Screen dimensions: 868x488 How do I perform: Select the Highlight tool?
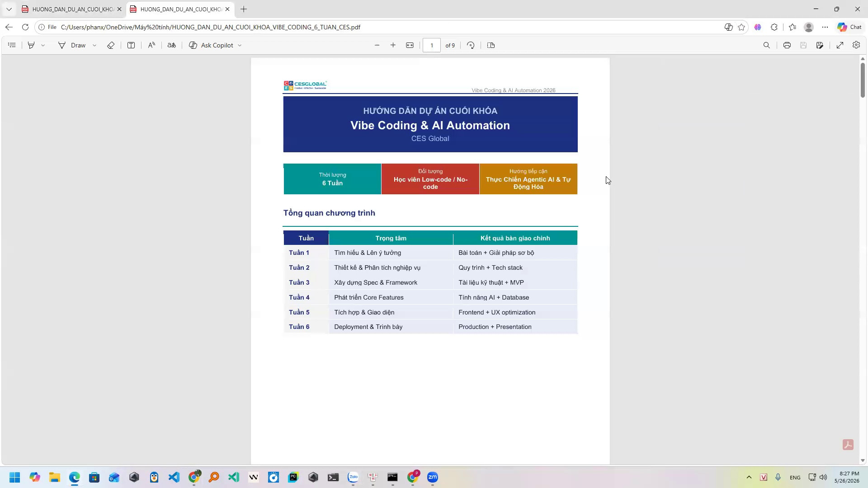[x=31, y=45]
